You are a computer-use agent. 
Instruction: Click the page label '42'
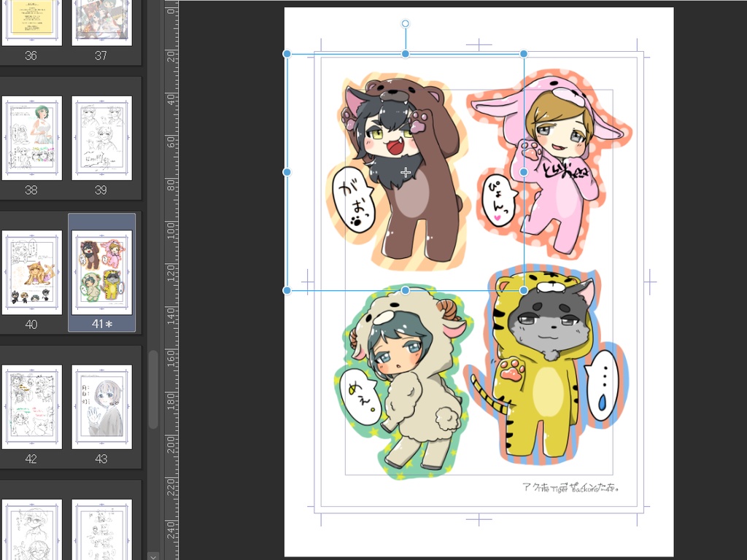31,459
